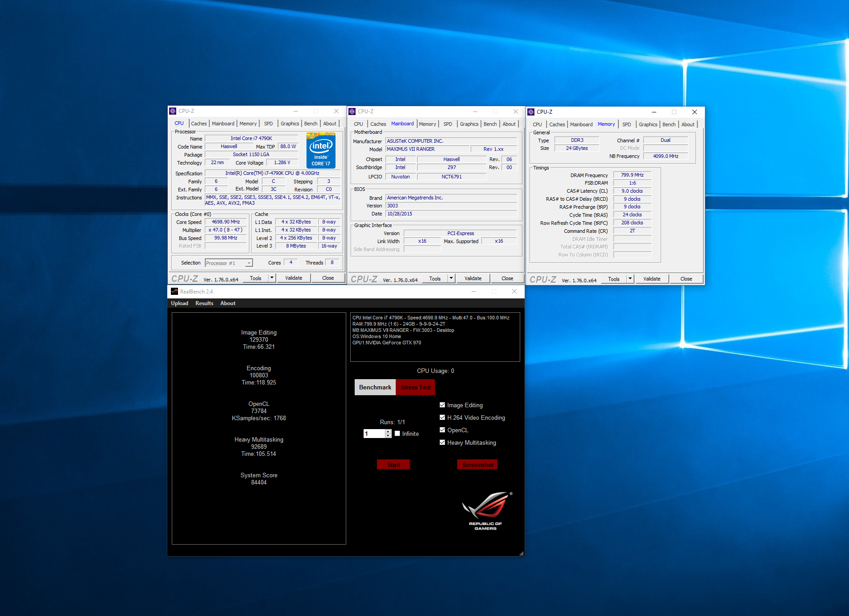Screen dimensions: 849x616
Task: Click Tools button in right CPU-Z window
Action: point(614,279)
